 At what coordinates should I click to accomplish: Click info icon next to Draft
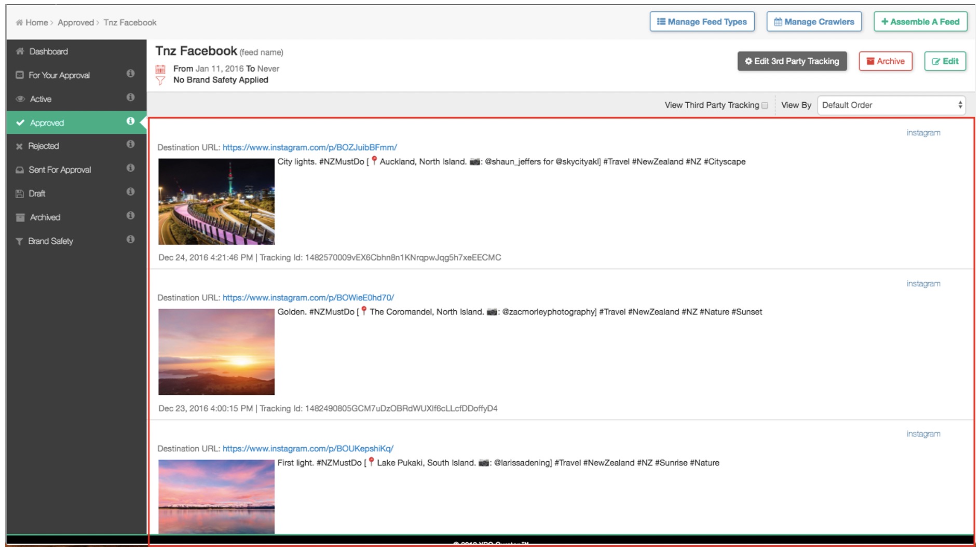click(x=130, y=192)
